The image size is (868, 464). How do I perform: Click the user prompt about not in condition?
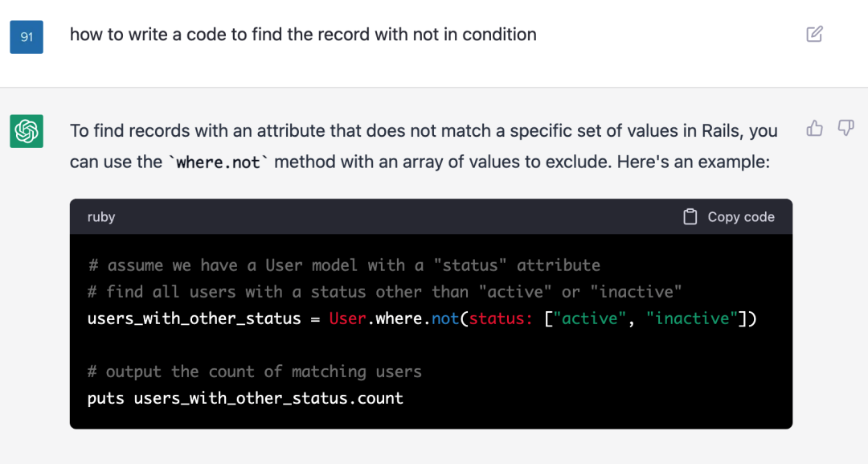click(x=303, y=35)
